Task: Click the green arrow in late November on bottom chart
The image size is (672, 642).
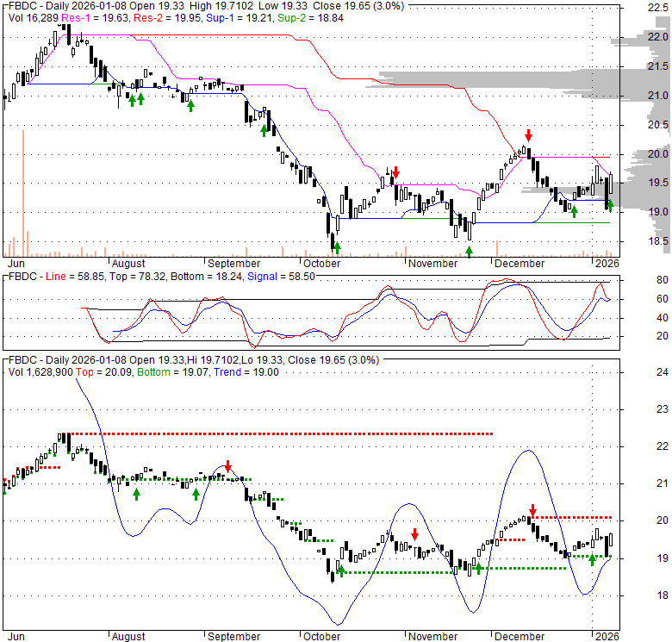Action: tap(479, 569)
